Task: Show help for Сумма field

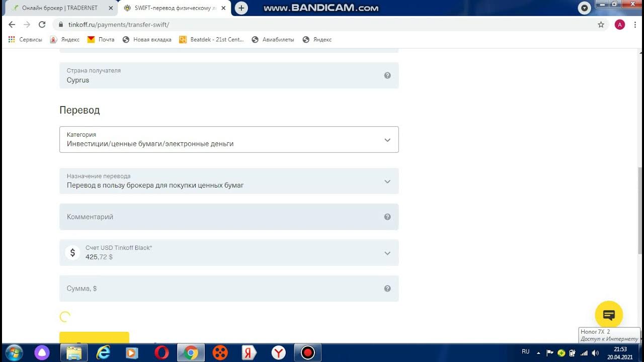Action: click(x=387, y=289)
